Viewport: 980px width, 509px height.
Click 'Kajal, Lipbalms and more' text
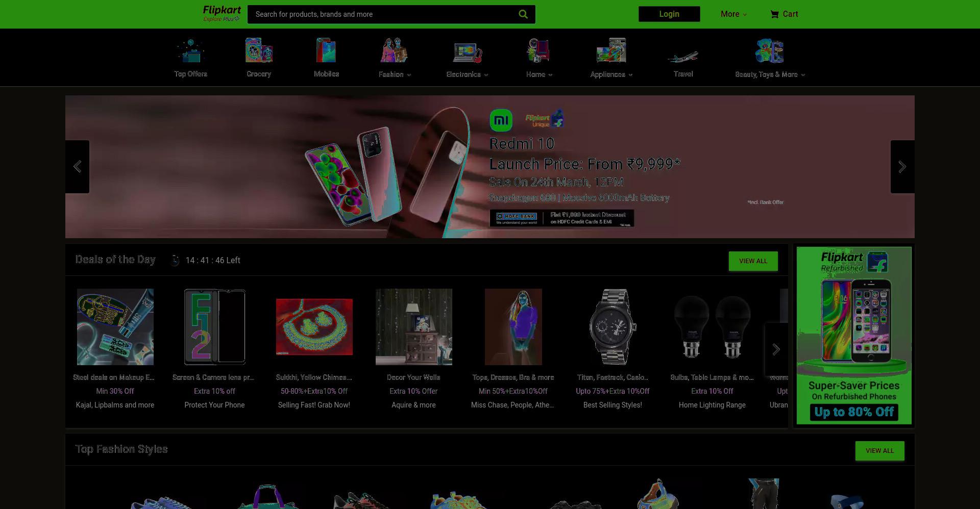pyautogui.click(x=115, y=405)
